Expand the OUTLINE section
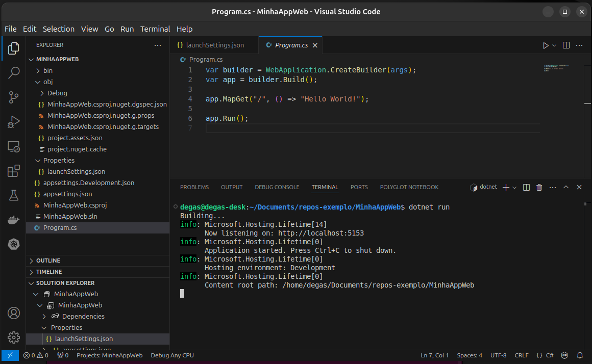This screenshot has width=592, height=364. point(48,261)
